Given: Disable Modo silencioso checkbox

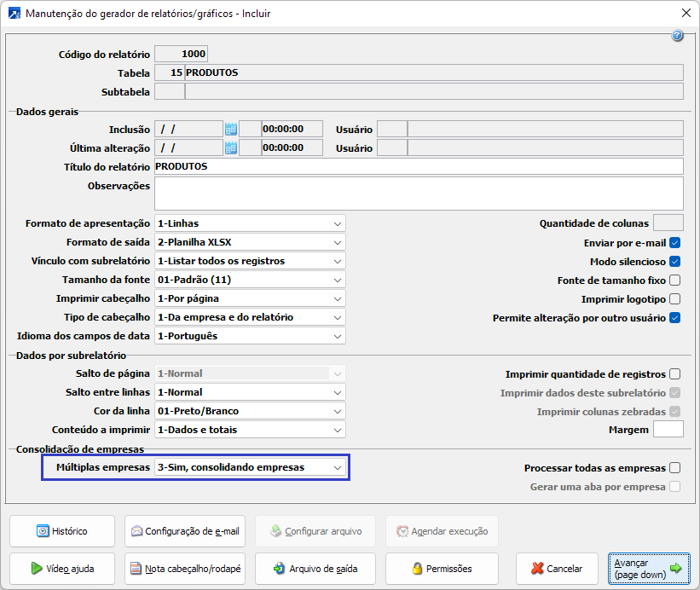Looking at the screenshot, I should (x=674, y=262).
